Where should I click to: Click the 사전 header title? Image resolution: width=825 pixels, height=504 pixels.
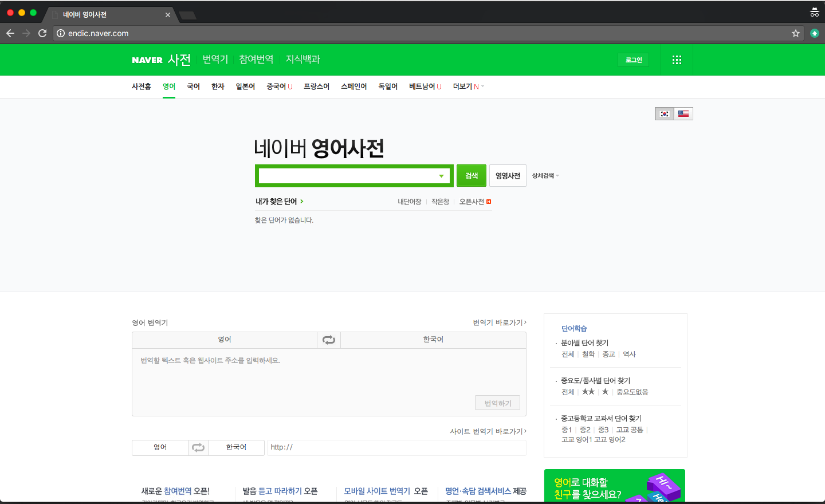[x=179, y=60]
